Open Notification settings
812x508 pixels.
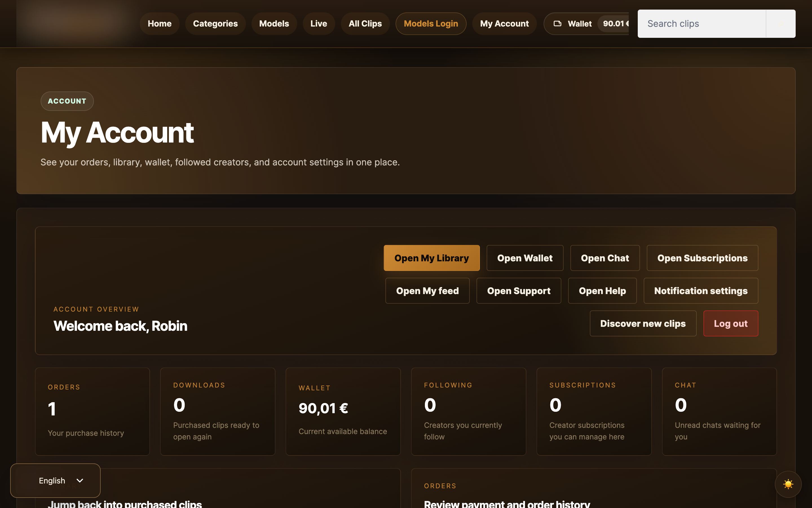[701, 291]
